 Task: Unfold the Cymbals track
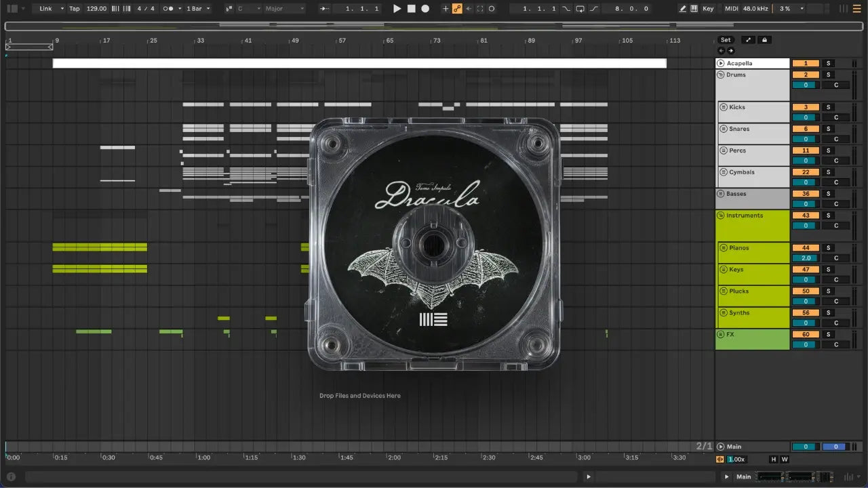(x=724, y=172)
